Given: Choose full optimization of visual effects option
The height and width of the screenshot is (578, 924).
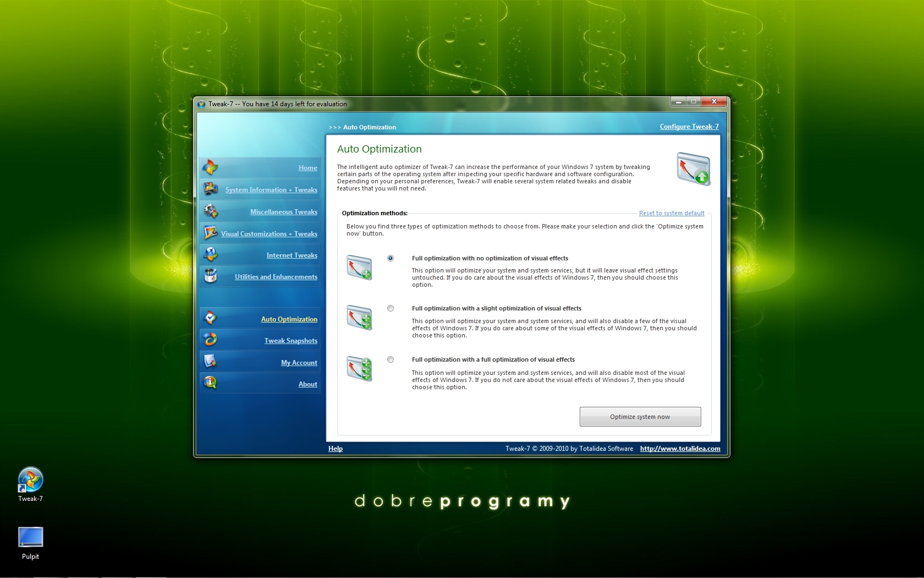Looking at the screenshot, I should click(x=391, y=359).
